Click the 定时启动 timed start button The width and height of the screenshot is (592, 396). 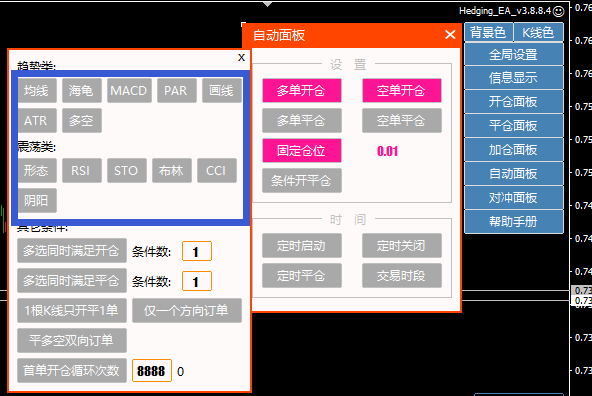tap(302, 245)
